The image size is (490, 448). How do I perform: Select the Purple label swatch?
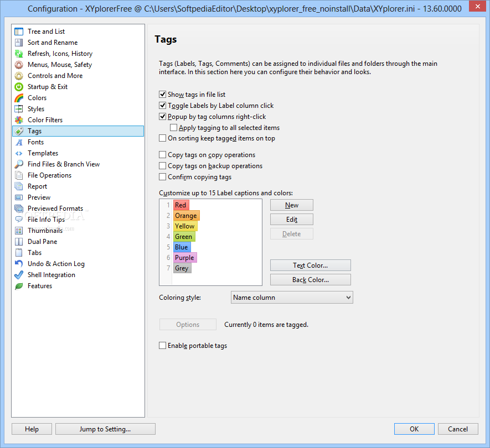coord(185,258)
